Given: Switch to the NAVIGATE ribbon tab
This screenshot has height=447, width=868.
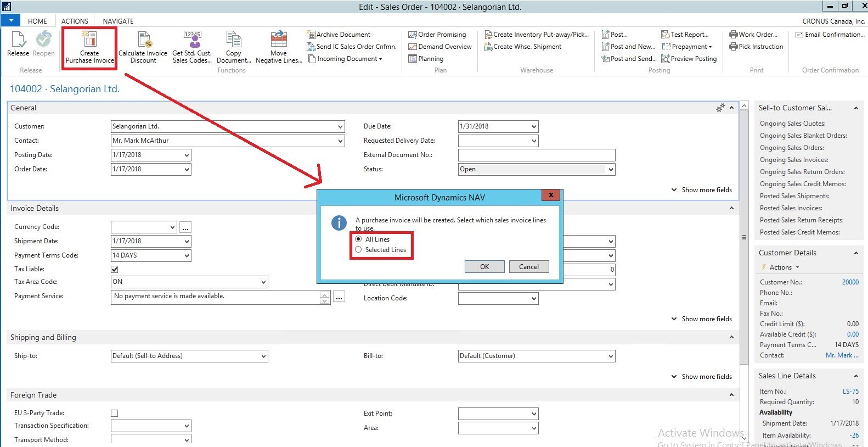Looking at the screenshot, I should coord(118,21).
